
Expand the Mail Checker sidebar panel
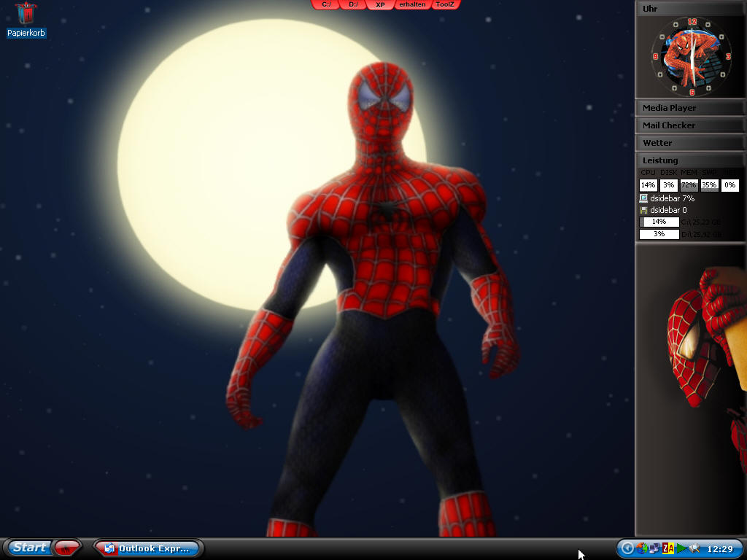pos(690,125)
